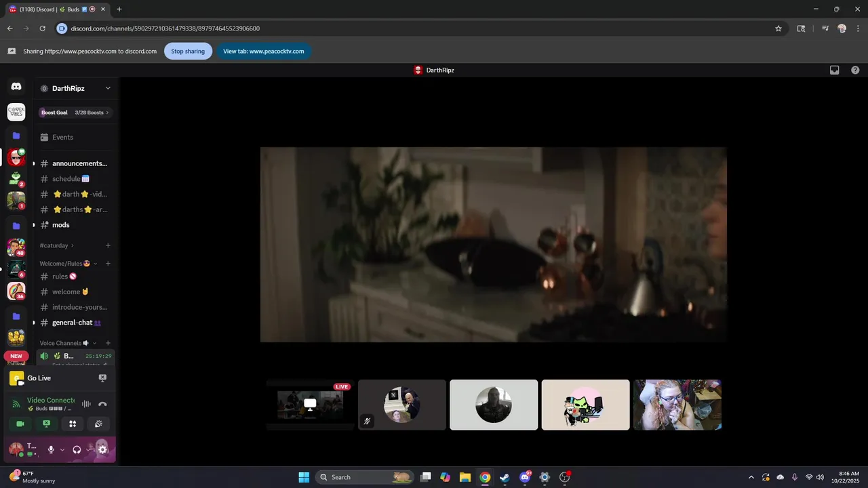Toggle noise suppression waveform icon
868x488 pixels.
[86, 404]
